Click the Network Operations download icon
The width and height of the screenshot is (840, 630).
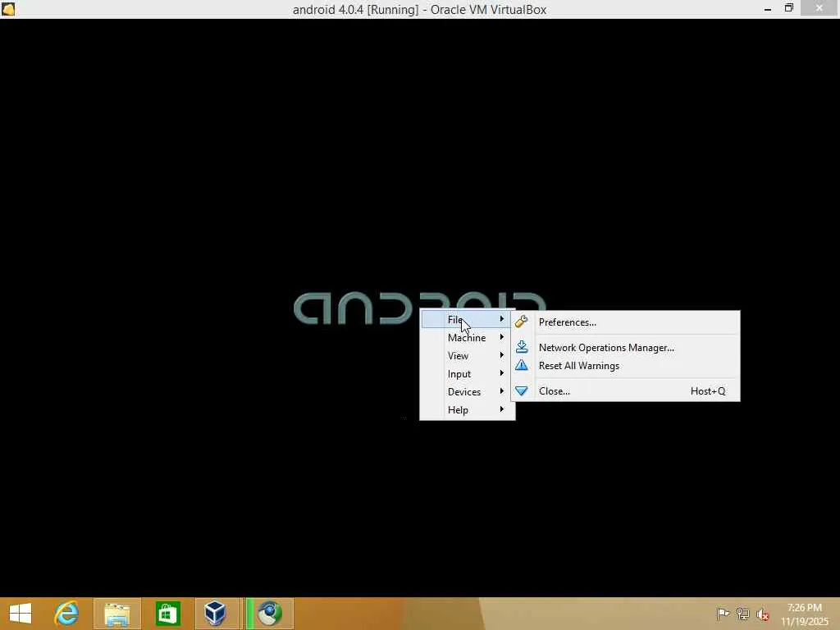(x=521, y=347)
